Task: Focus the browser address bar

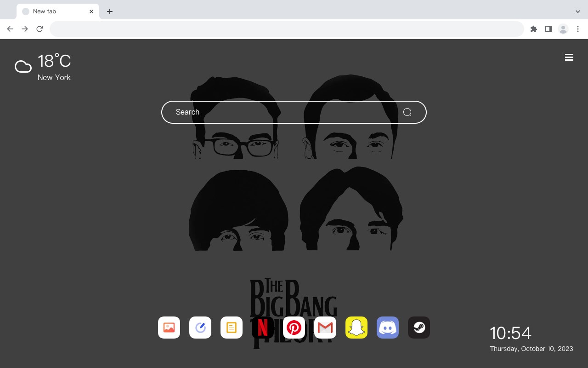Action: (x=287, y=29)
